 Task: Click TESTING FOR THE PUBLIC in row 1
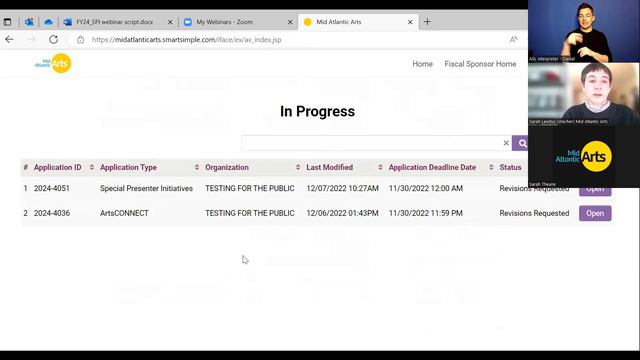pos(250,188)
